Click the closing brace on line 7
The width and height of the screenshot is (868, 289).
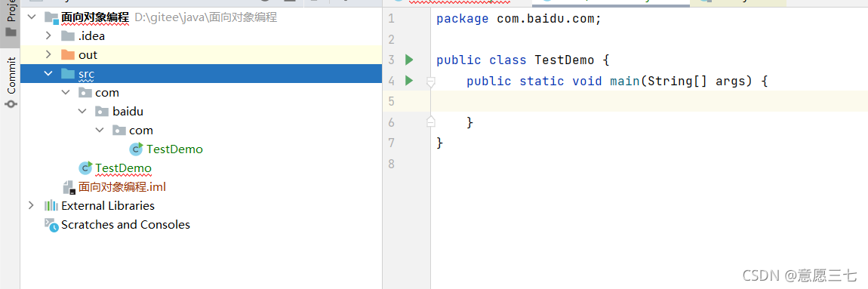click(x=440, y=143)
